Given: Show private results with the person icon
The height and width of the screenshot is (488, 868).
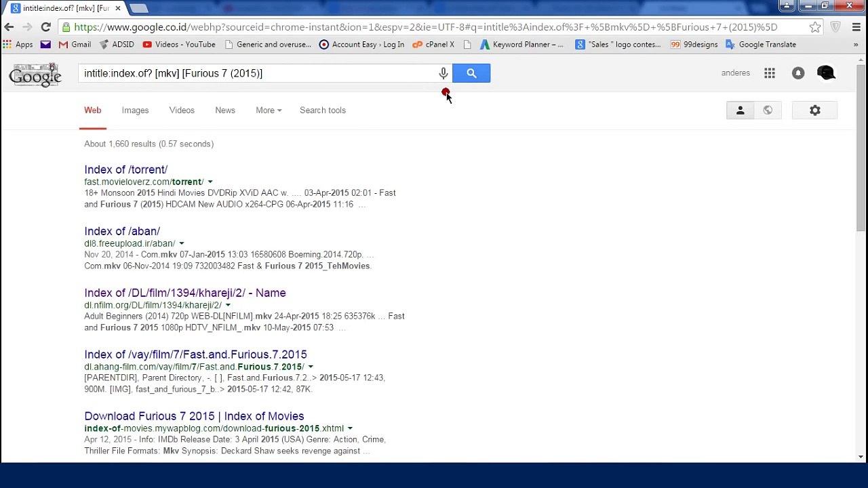Looking at the screenshot, I should [741, 110].
